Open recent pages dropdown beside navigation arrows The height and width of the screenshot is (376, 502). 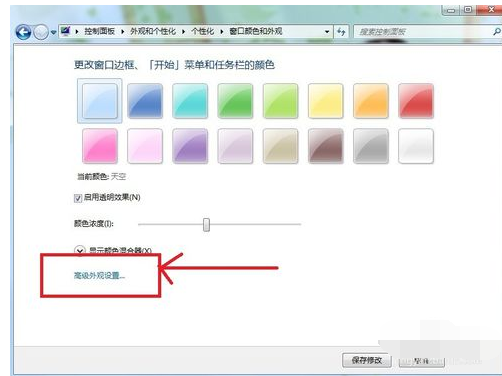pos(53,32)
